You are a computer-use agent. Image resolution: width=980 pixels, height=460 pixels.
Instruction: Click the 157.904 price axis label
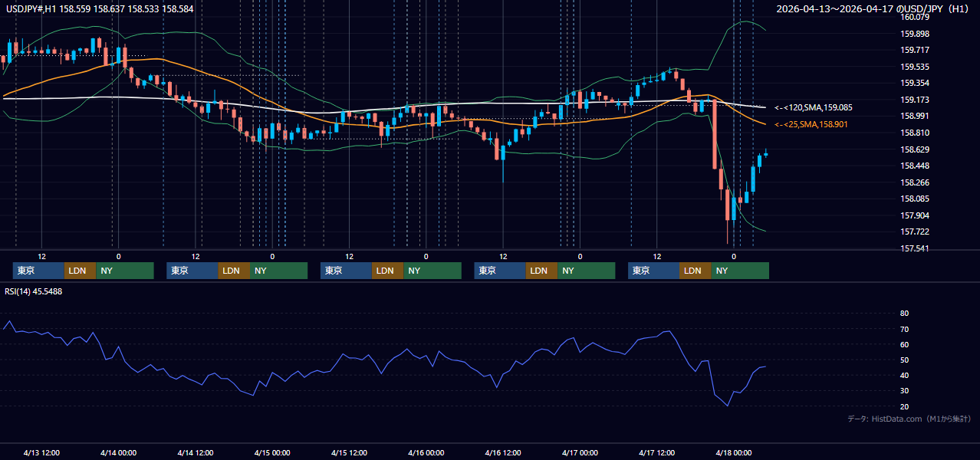click(x=916, y=215)
